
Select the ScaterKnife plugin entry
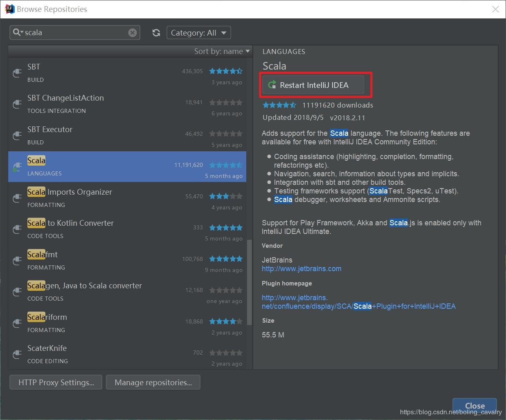[47, 348]
